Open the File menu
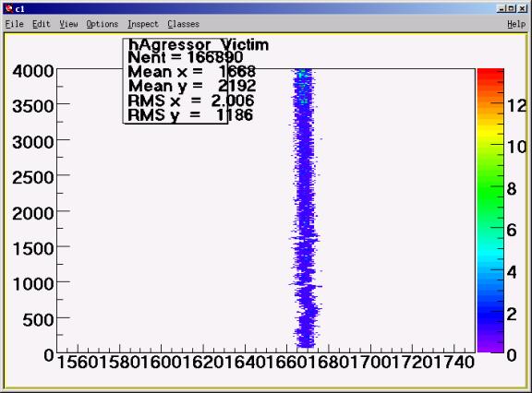Image resolution: width=532 pixels, height=393 pixels. tap(14, 24)
